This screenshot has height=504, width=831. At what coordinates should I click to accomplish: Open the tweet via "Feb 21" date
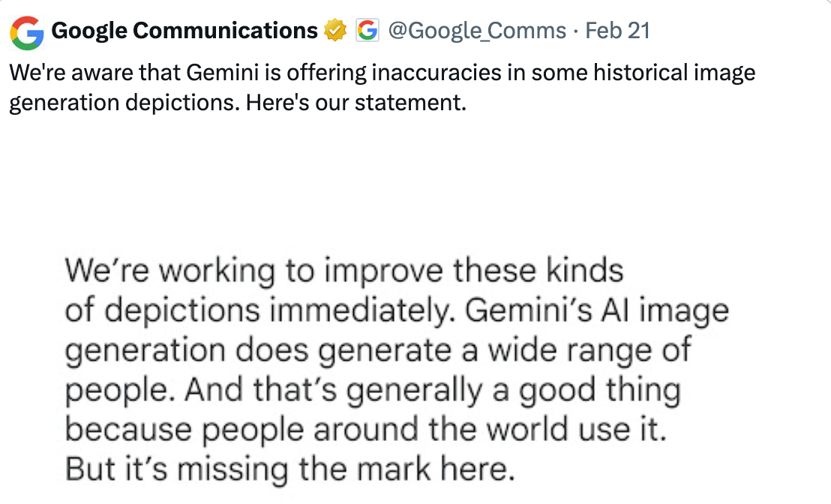(617, 31)
